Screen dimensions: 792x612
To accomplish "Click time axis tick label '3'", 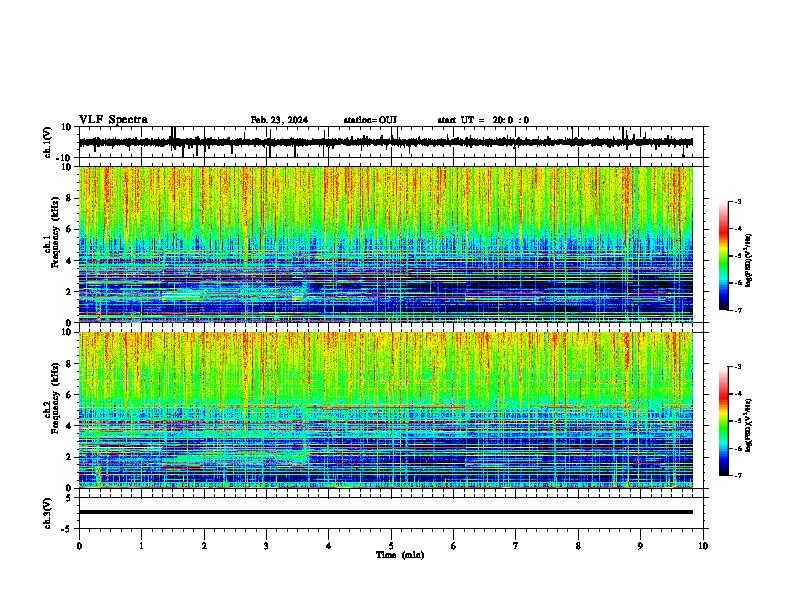I will (266, 546).
